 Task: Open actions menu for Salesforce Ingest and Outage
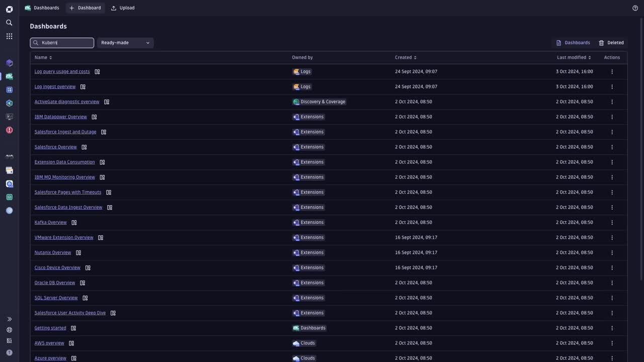612,132
